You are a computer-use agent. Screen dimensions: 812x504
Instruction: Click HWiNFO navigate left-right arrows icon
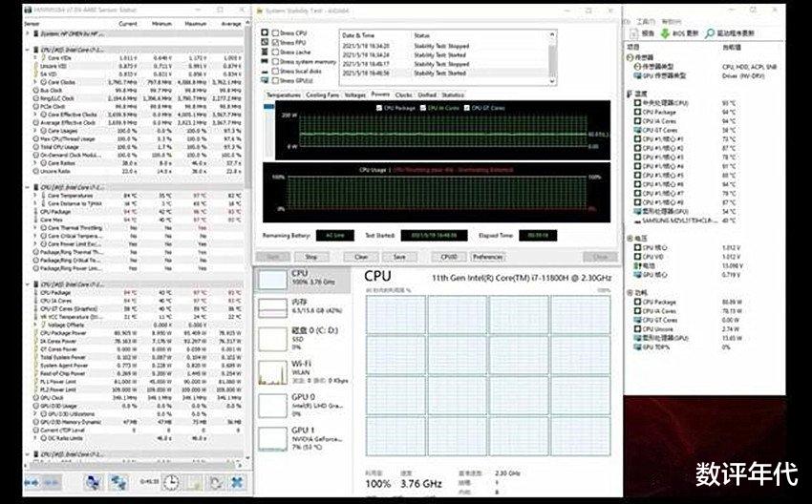[x=32, y=483]
